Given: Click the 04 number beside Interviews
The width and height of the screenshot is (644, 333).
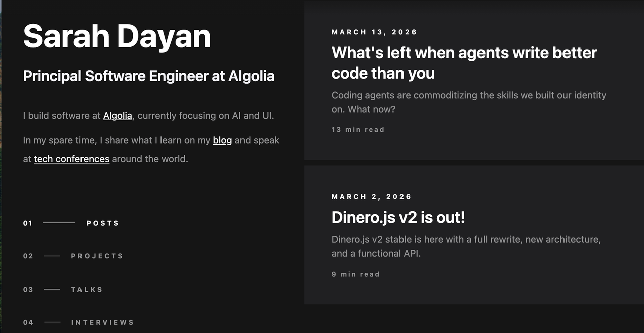Looking at the screenshot, I should (28, 323).
